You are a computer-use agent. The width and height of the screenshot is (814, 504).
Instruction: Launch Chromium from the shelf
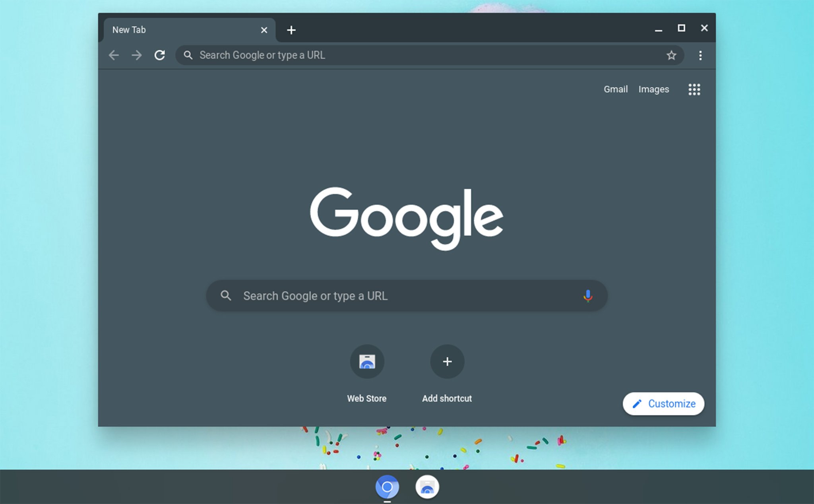387,487
